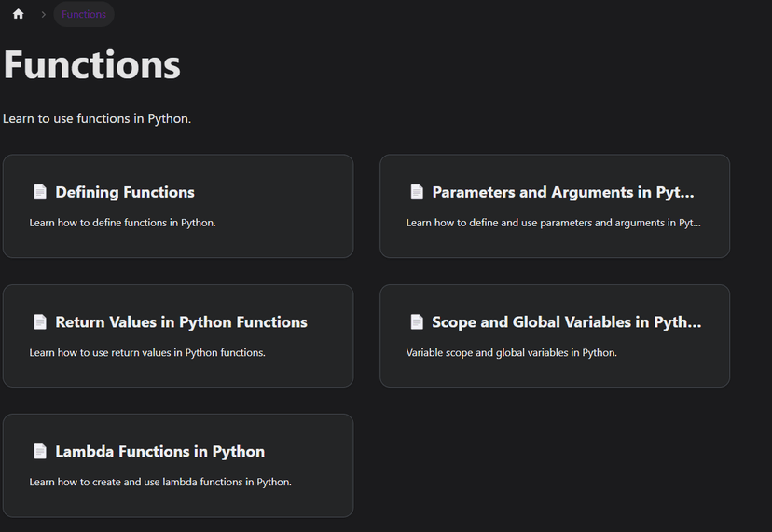Viewport: 772px width, 532px height.
Task: Click the document icon beside Lambda Functions
Action: coord(40,451)
